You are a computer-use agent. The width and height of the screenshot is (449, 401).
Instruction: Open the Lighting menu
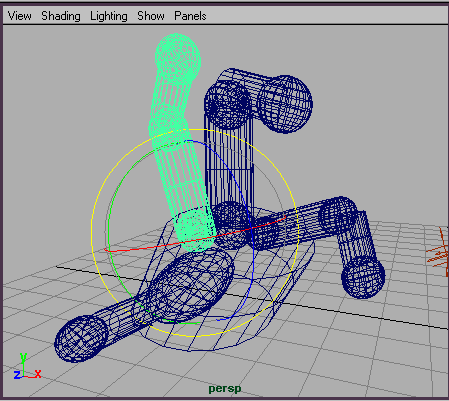pyautogui.click(x=109, y=16)
